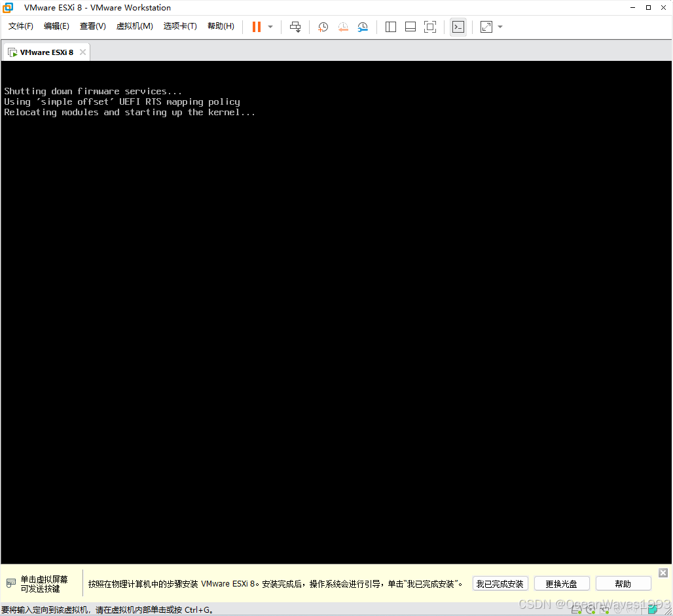Screen dimensions: 673x616
Task: Toggle the console view button
Action: 458,27
